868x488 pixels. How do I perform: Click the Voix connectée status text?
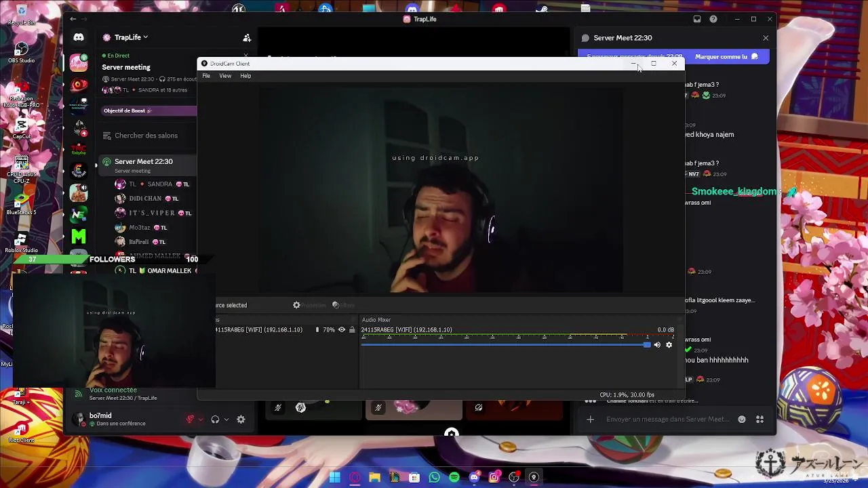click(113, 390)
